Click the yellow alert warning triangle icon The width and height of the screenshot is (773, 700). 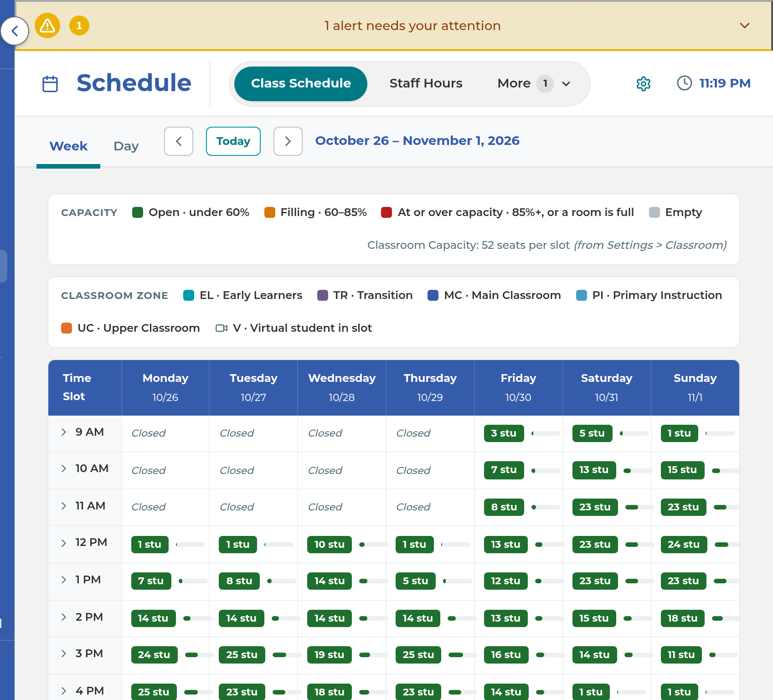point(47,26)
